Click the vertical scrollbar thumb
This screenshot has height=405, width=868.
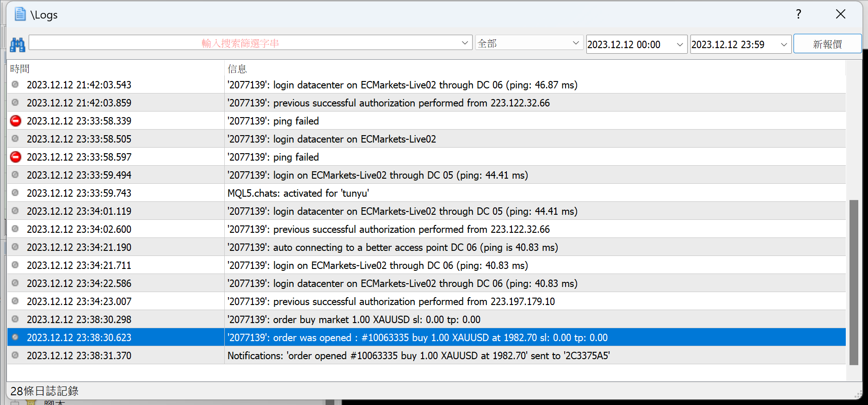pyautogui.click(x=854, y=282)
